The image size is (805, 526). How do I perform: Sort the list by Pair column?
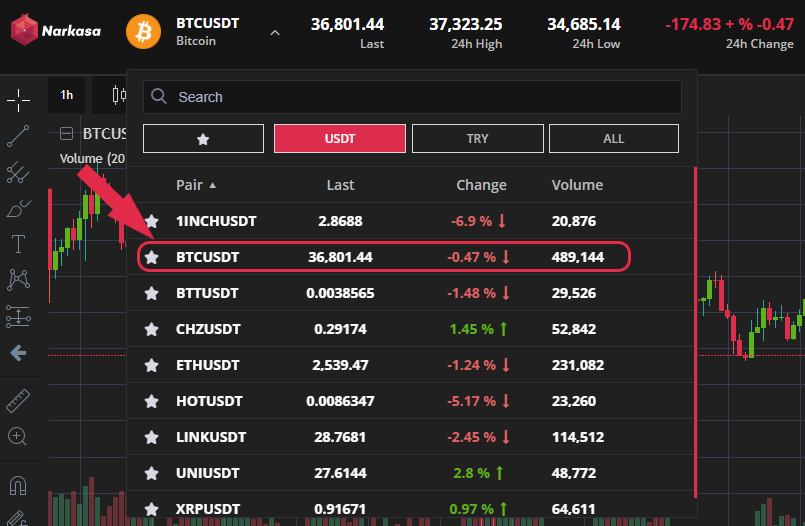(196, 185)
